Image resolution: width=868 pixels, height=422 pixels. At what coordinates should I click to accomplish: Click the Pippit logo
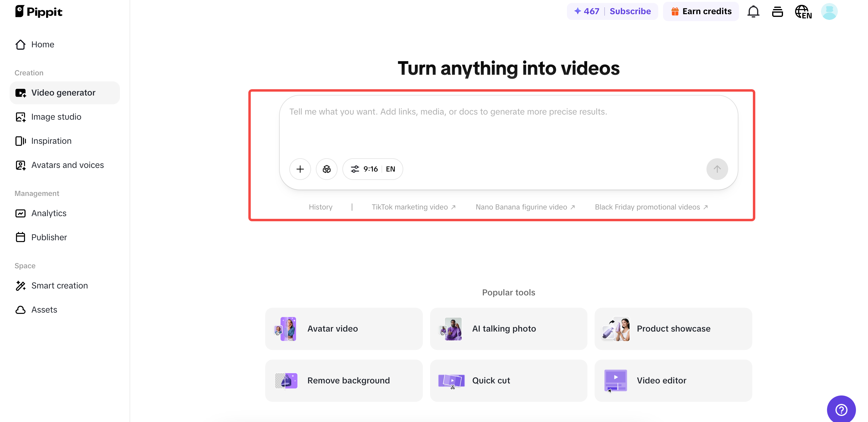[38, 11]
